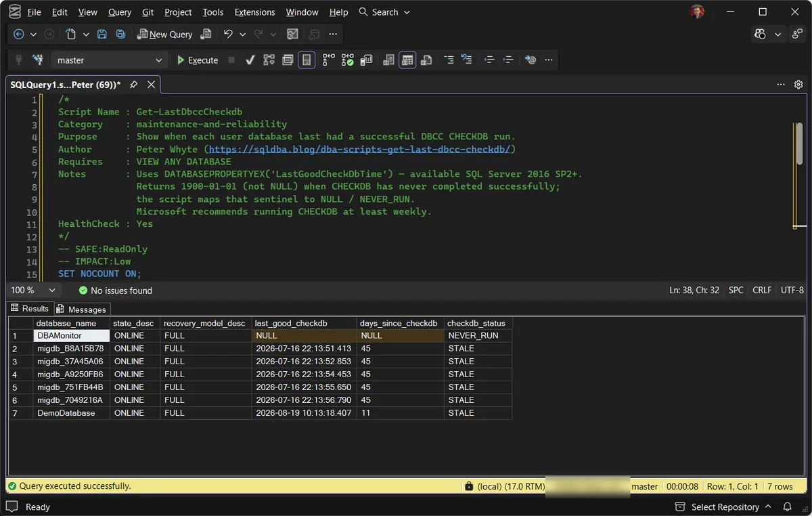This screenshot has height=516, width=812.
Task: Click the New Query button
Action: click(x=164, y=34)
